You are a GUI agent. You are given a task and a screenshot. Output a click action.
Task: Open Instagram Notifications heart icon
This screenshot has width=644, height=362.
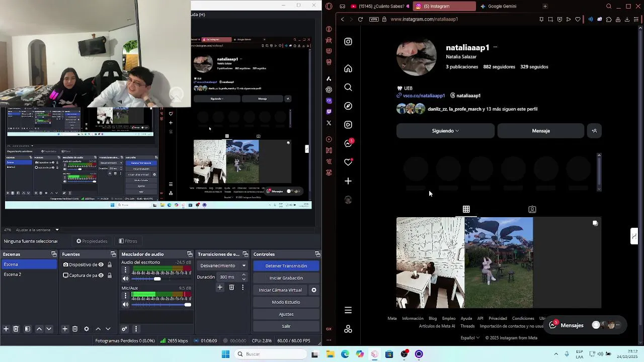[x=348, y=162]
